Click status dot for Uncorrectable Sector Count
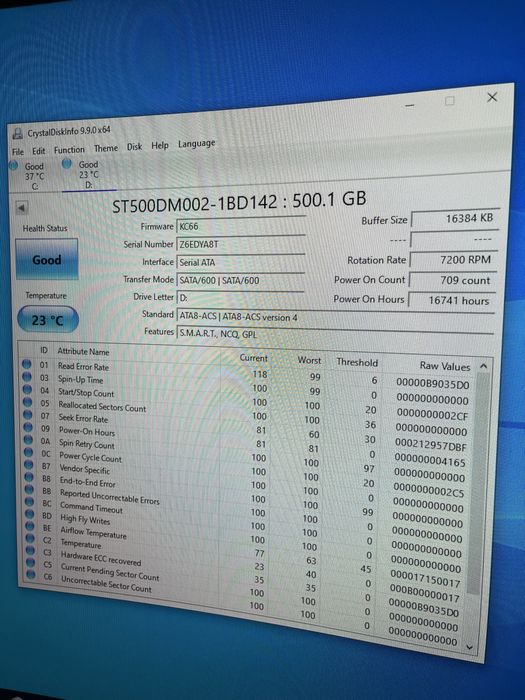 (x=31, y=574)
